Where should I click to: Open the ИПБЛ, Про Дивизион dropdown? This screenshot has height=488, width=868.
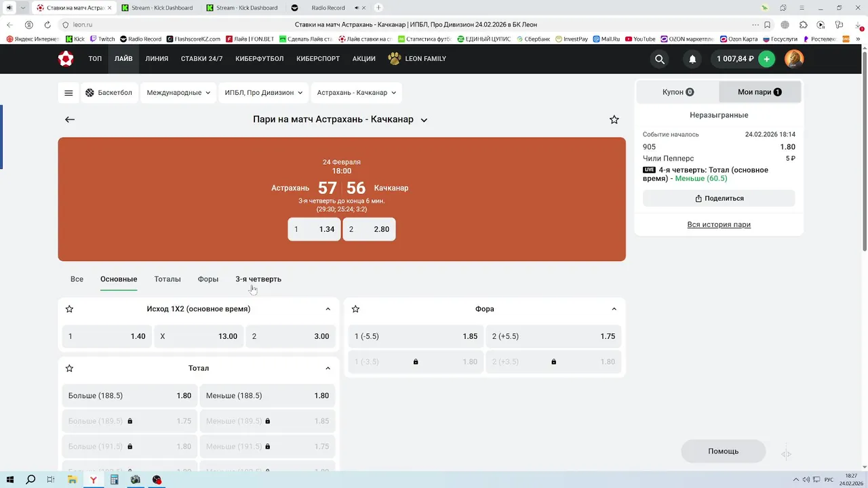tap(263, 93)
